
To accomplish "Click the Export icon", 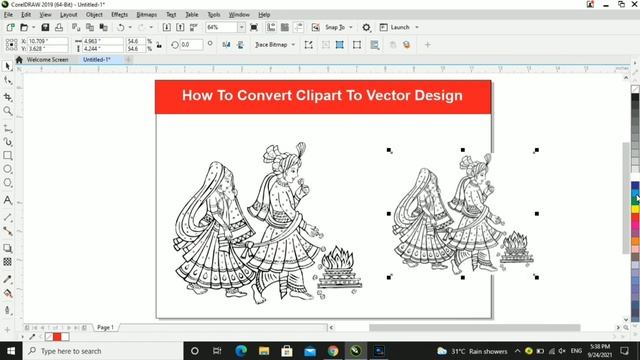I will coord(180,27).
